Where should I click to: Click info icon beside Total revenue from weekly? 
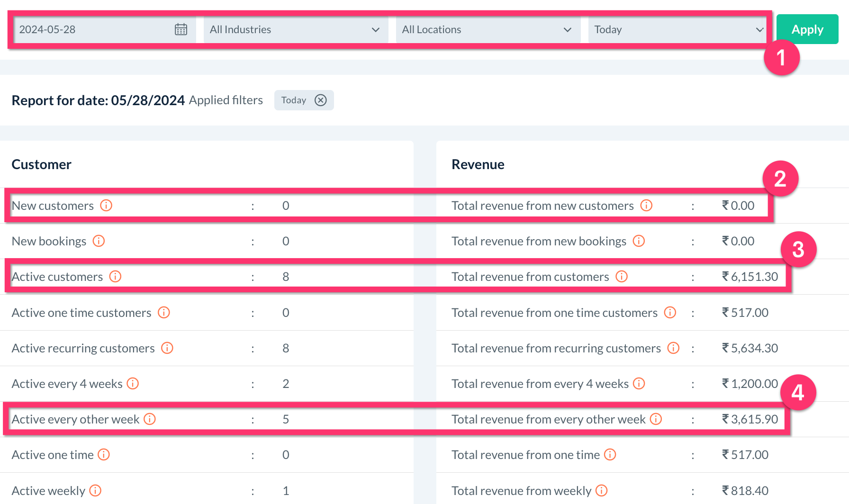tap(601, 490)
